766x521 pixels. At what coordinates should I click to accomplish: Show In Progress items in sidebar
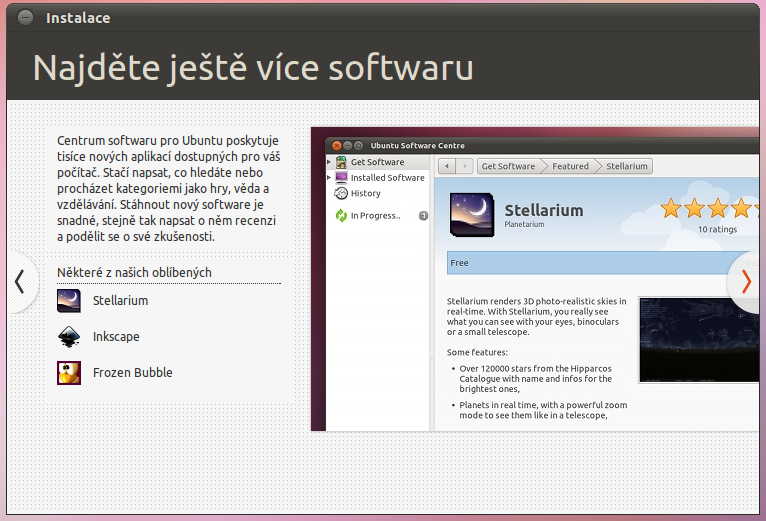coord(378,216)
